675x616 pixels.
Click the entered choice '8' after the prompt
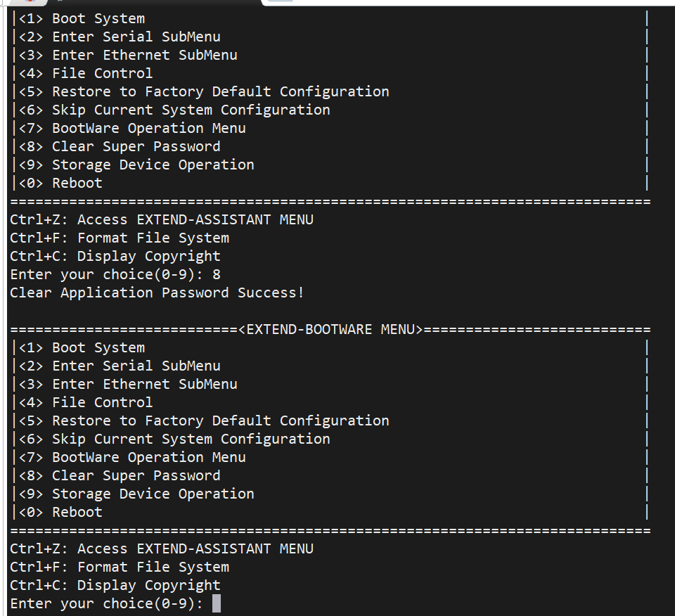click(x=217, y=274)
